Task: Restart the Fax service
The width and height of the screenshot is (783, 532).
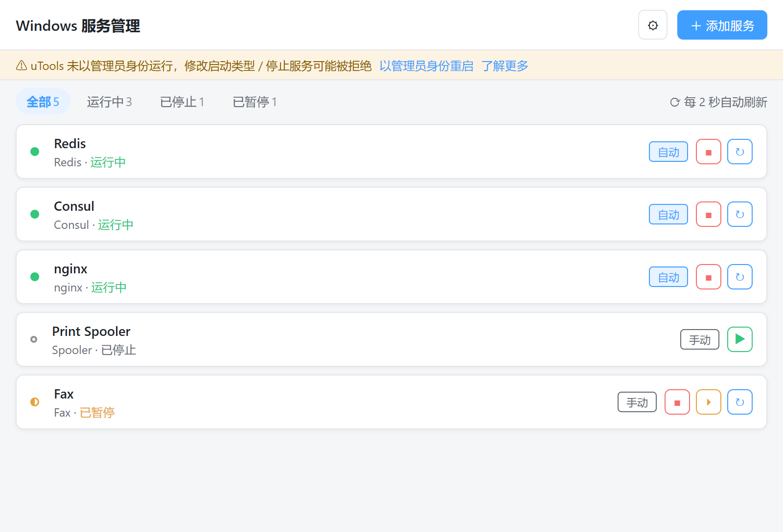Action: click(740, 402)
